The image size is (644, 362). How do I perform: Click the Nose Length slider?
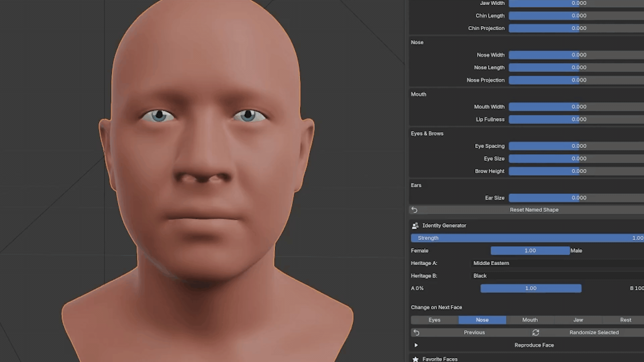click(576, 68)
